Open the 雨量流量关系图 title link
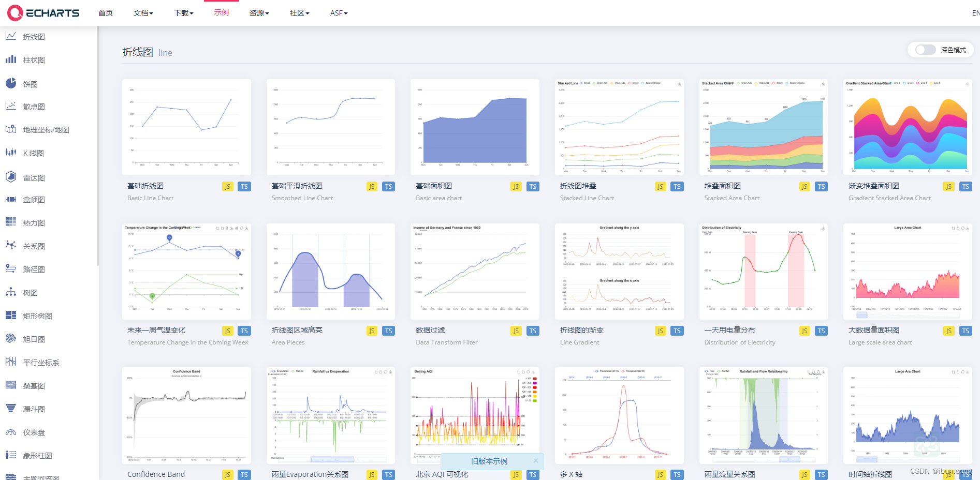 click(730, 474)
